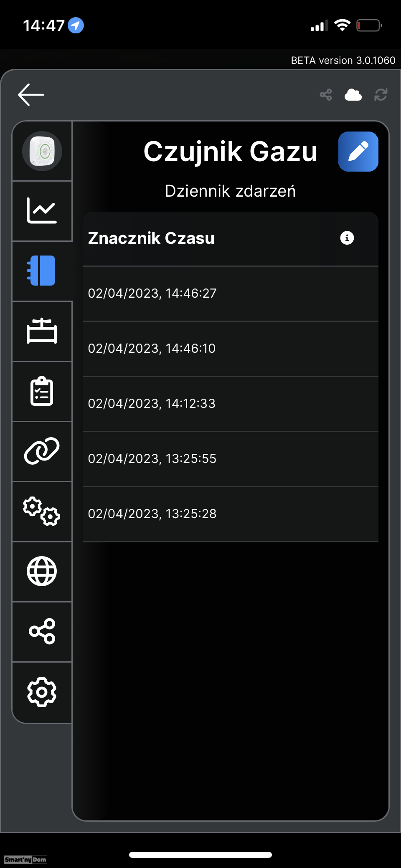Open the sharing nodes sidebar icon

pyautogui.click(x=42, y=631)
